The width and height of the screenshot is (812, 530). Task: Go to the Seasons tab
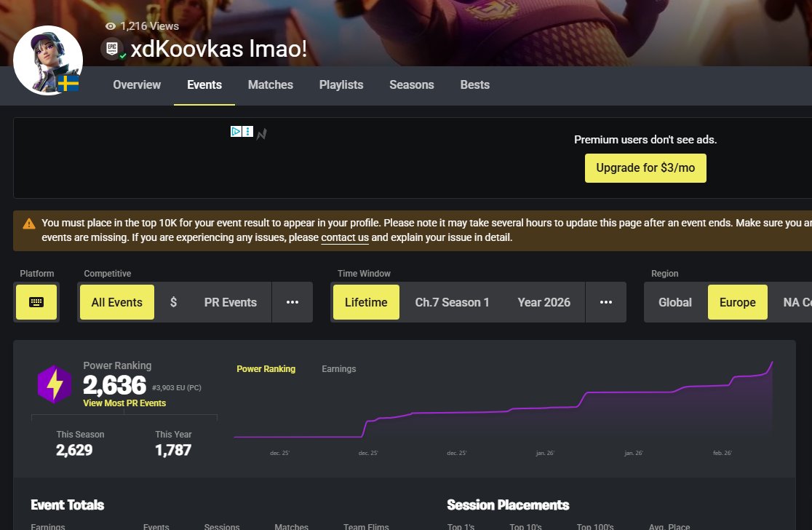(412, 85)
